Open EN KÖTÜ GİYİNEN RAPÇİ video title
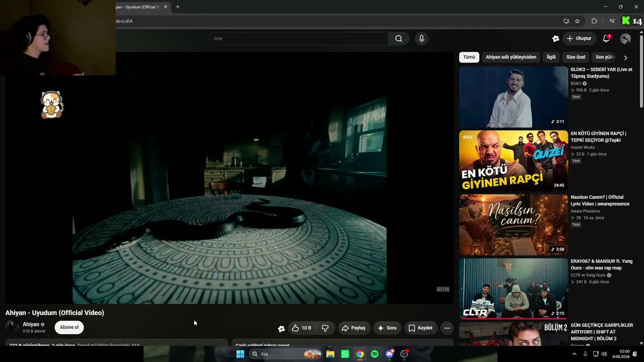Image resolution: width=644 pixels, height=362 pixels. click(598, 137)
